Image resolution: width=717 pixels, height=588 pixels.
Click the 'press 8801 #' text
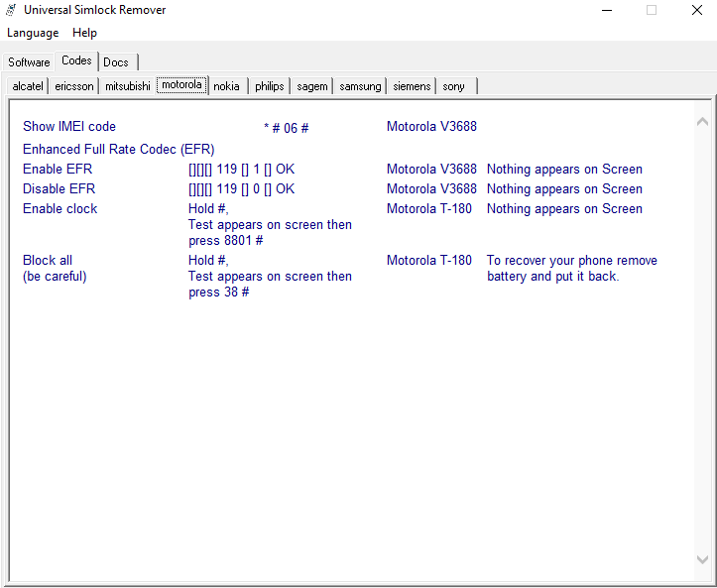226,241
